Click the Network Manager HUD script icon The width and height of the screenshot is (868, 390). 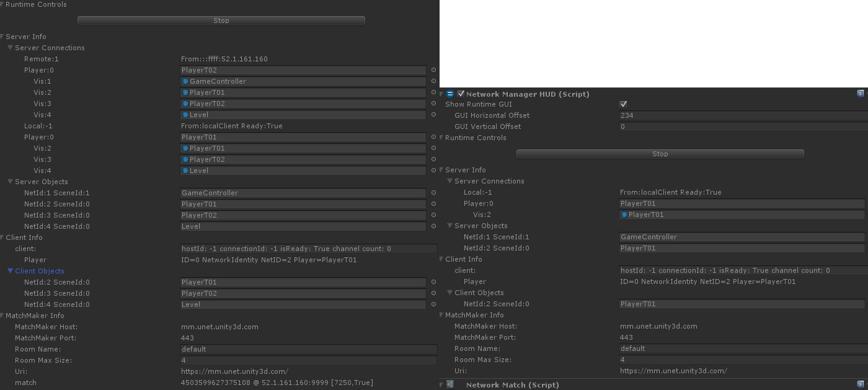(451, 94)
